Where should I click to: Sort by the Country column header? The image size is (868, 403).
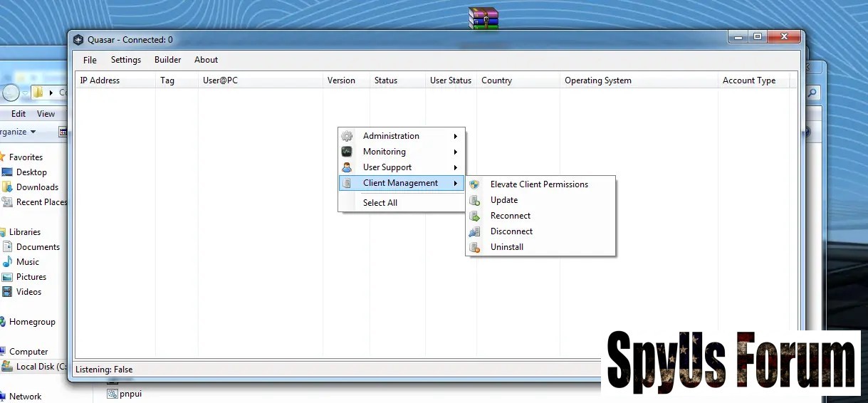coord(496,80)
